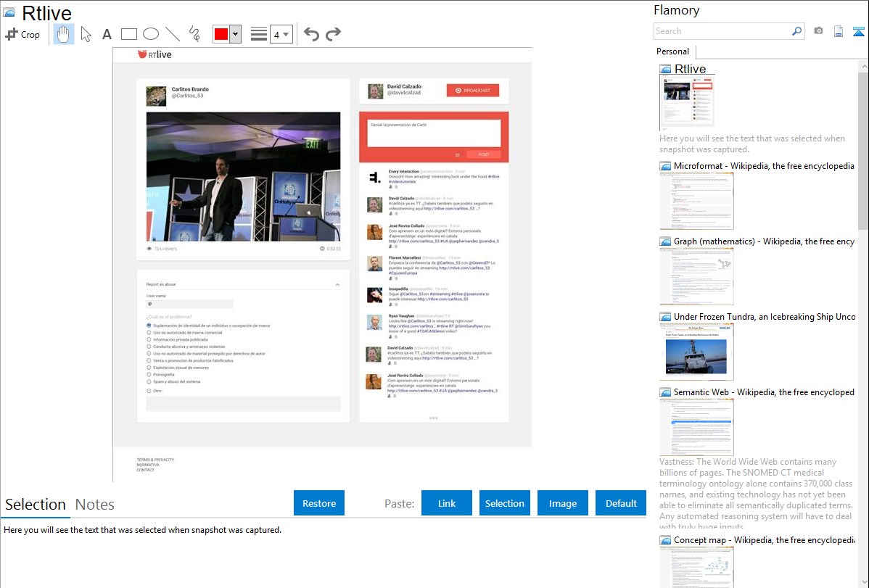Activate the hand pan tool
Image resolution: width=869 pixels, height=588 pixels.
point(64,34)
